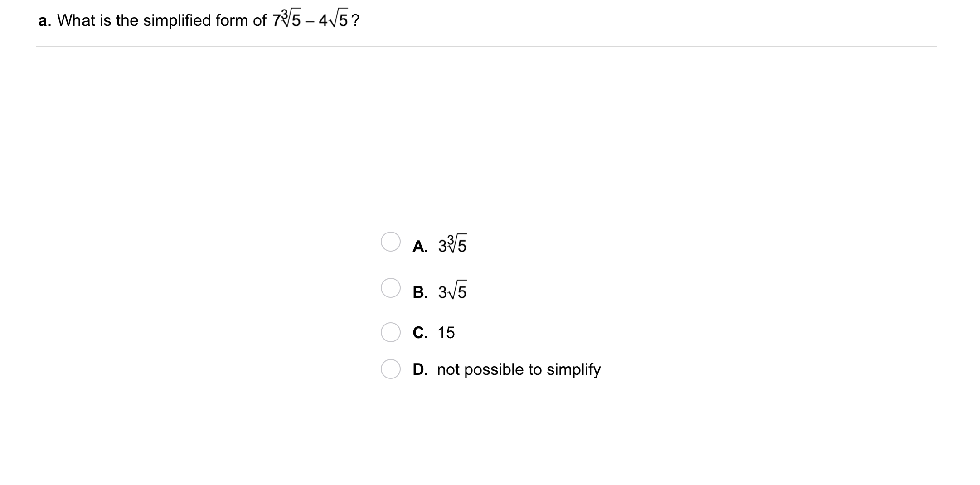Pick the 'not possible to simplify' radio button

coord(390,369)
